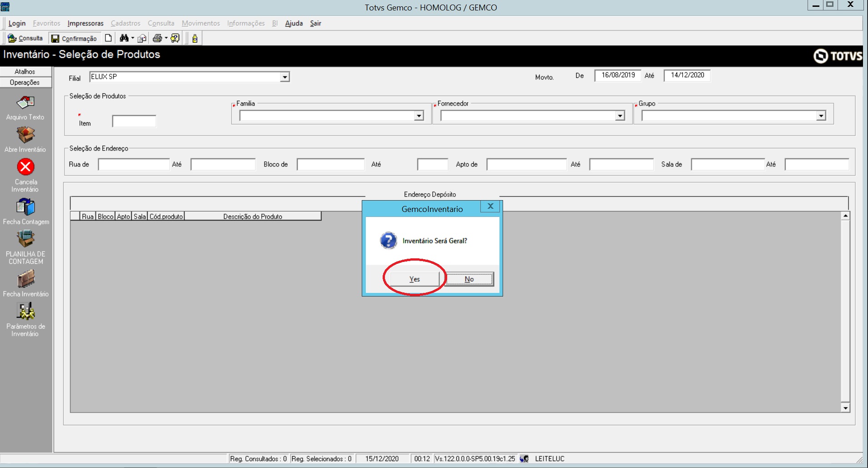Switch to the Atalhos tab
Image resolution: width=868 pixels, height=468 pixels.
(x=25, y=71)
